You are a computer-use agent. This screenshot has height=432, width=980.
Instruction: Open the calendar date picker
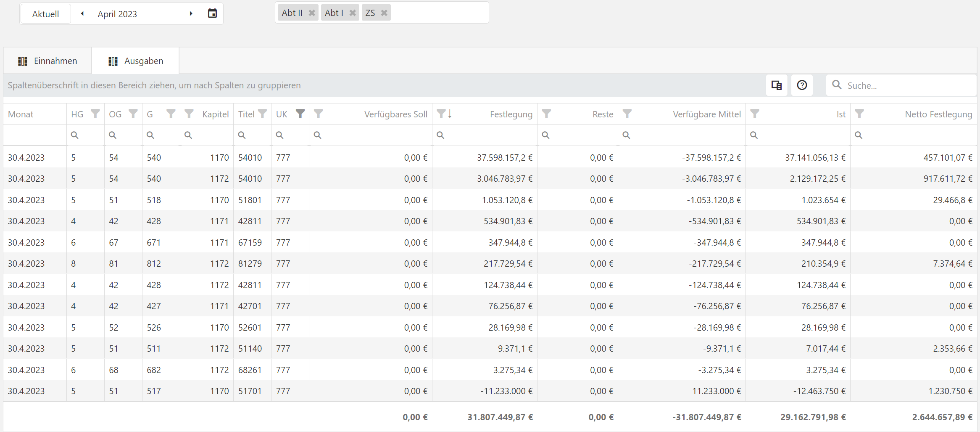[212, 13]
